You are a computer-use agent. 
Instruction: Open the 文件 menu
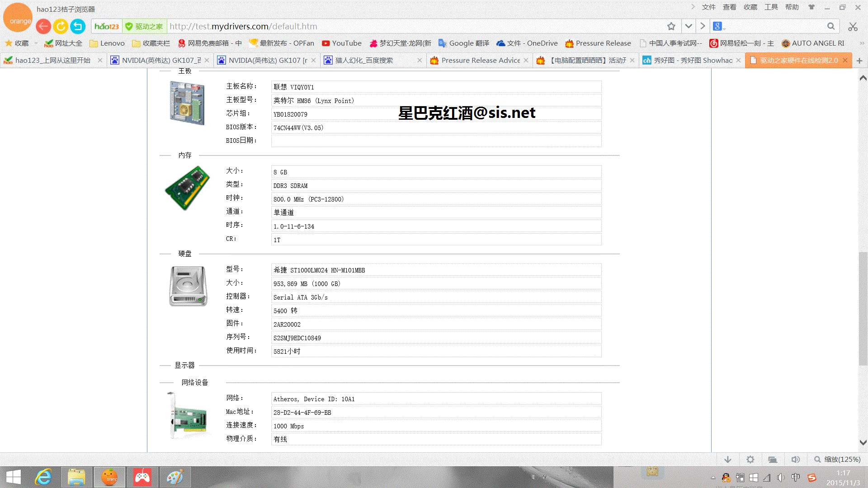click(708, 7)
